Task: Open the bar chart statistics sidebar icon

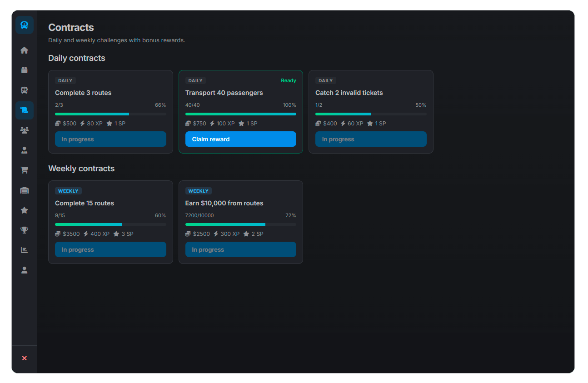Action: coord(25,250)
